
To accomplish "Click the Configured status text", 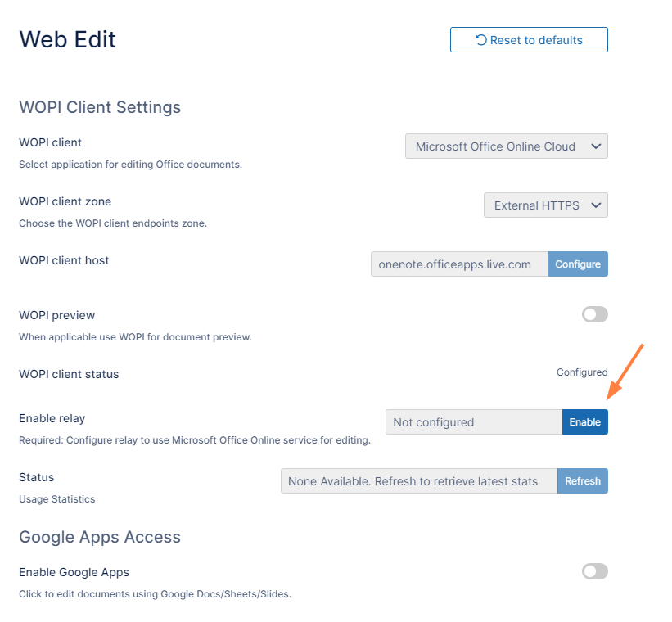I will pos(582,372).
